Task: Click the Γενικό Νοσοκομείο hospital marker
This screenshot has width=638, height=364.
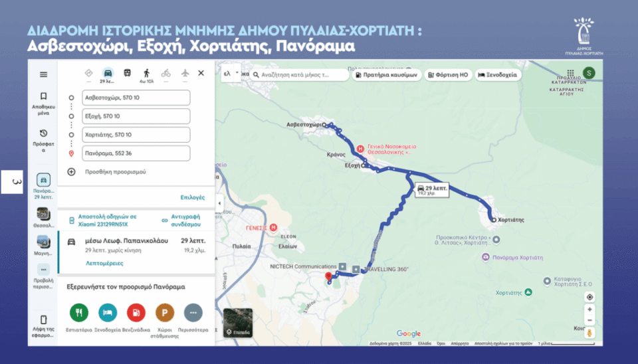Action: point(360,149)
